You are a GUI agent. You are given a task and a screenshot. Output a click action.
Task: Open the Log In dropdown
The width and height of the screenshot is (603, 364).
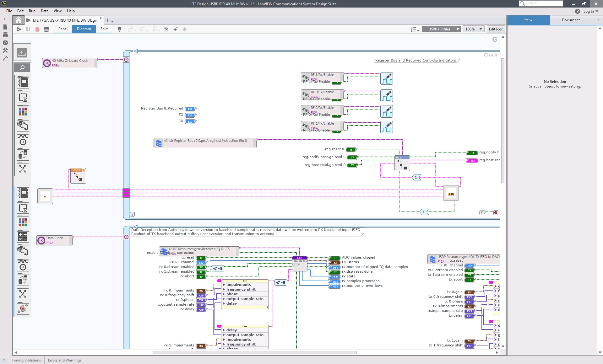591,11
